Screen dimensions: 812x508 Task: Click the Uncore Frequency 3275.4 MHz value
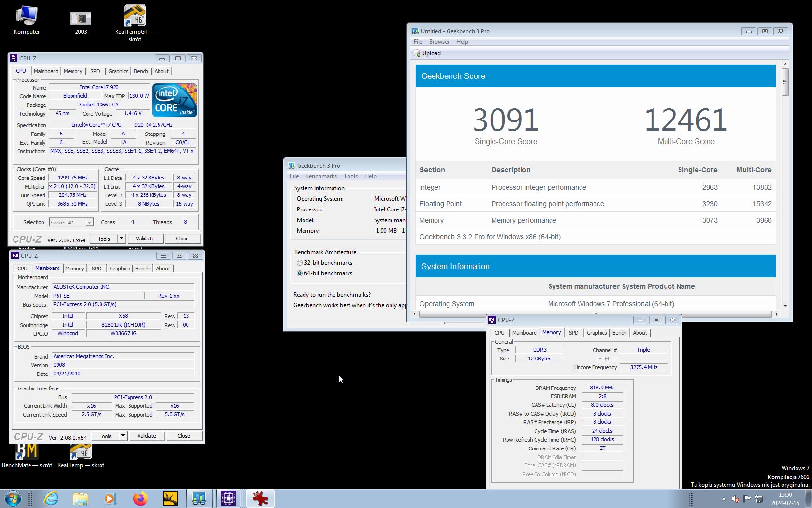(644, 367)
